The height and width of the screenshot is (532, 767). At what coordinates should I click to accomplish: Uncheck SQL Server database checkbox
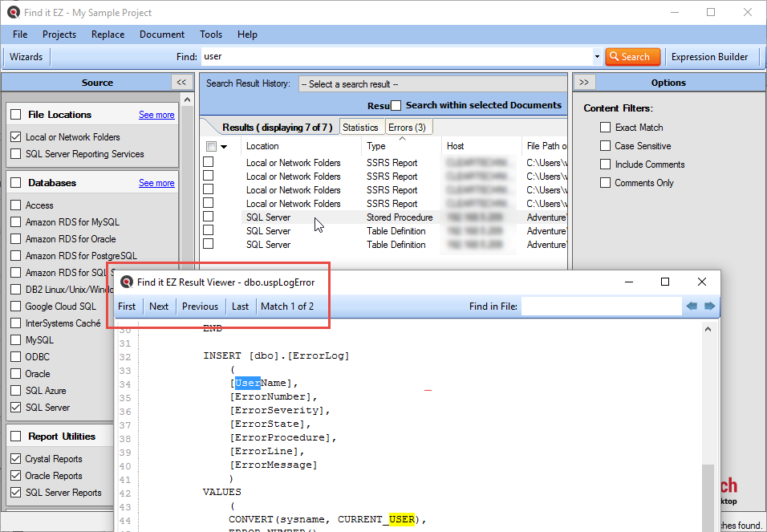coord(16,407)
